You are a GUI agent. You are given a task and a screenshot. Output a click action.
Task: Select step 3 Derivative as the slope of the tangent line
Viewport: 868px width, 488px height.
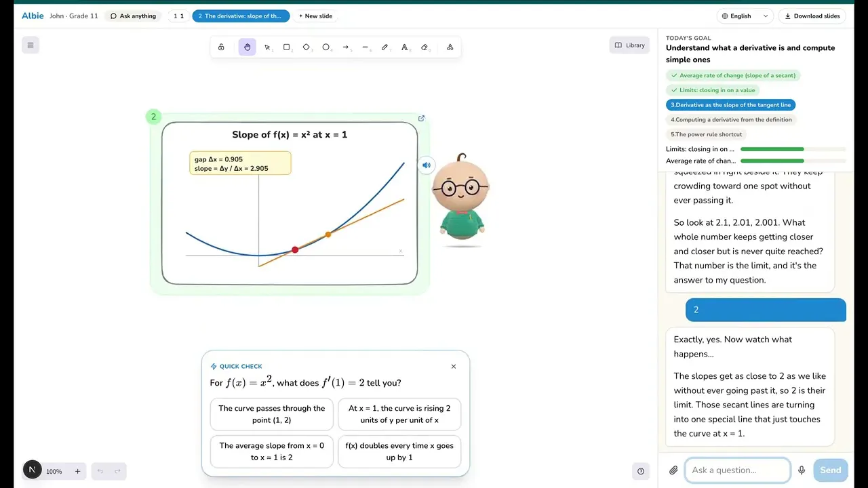(x=730, y=105)
